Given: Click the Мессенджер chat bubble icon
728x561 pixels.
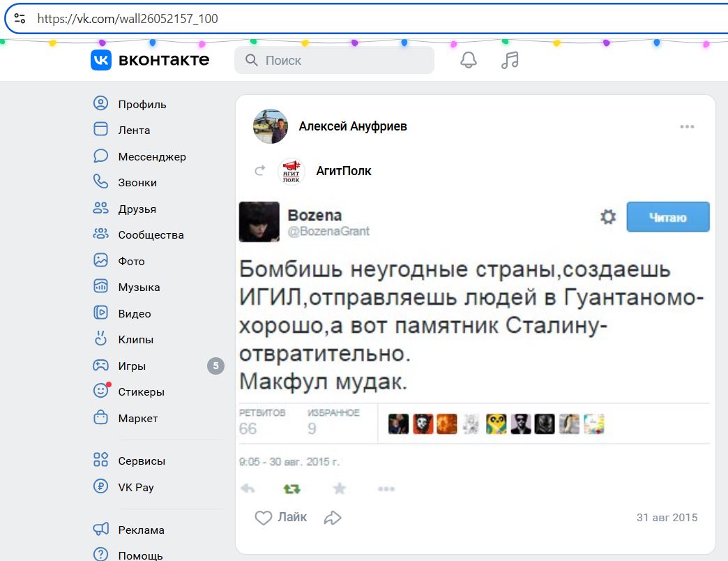Looking at the screenshot, I should click(100, 156).
